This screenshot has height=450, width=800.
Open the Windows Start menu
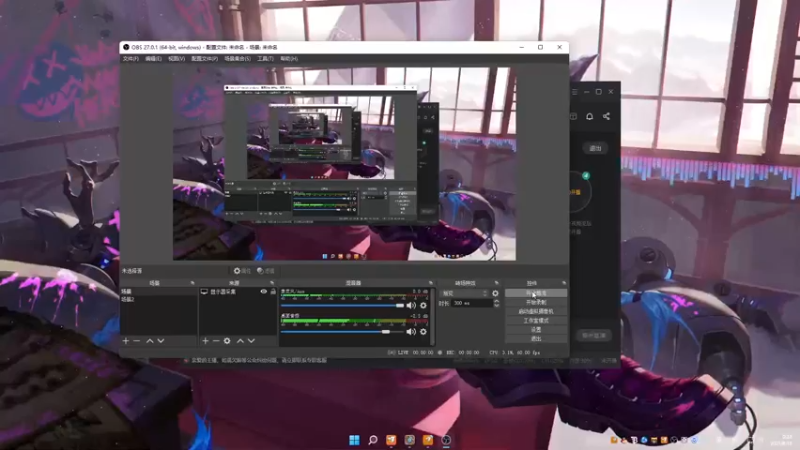(354, 440)
